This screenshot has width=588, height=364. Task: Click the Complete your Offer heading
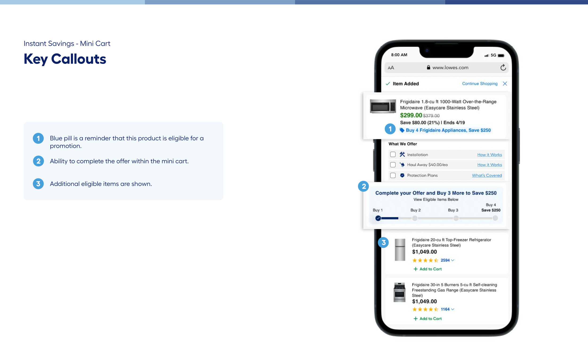pos(436,193)
